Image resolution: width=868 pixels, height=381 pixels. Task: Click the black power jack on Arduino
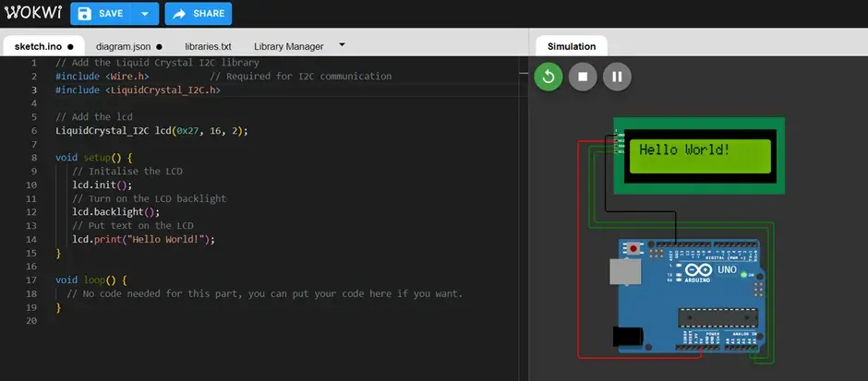click(628, 337)
